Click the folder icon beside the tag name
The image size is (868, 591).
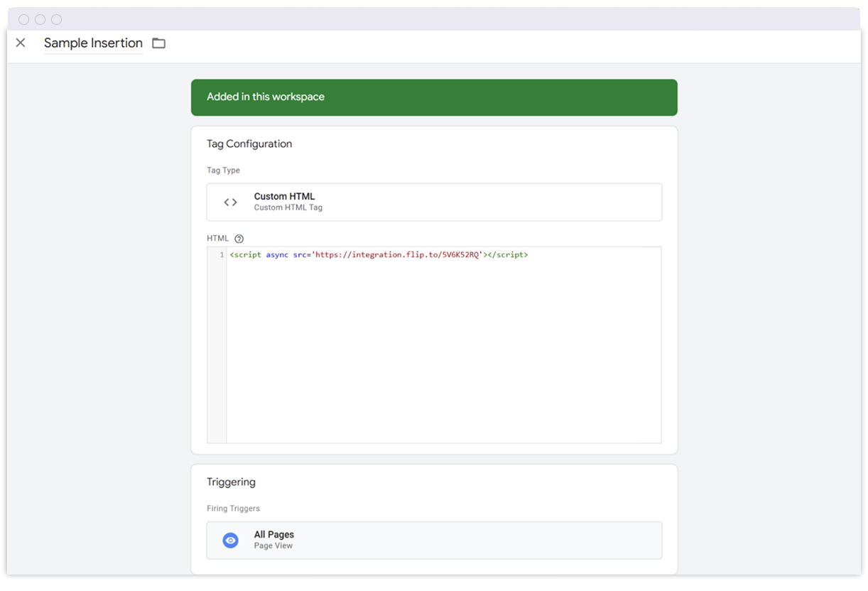click(x=159, y=43)
